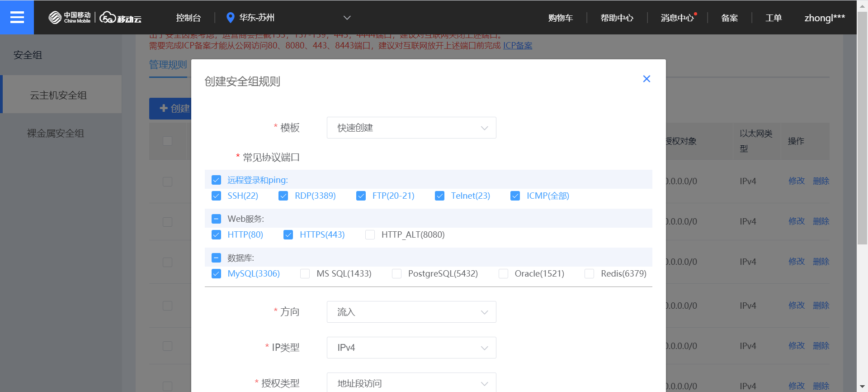Open the 授权类型 地址段访问 dropdown
868x392 pixels.
tap(411, 383)
